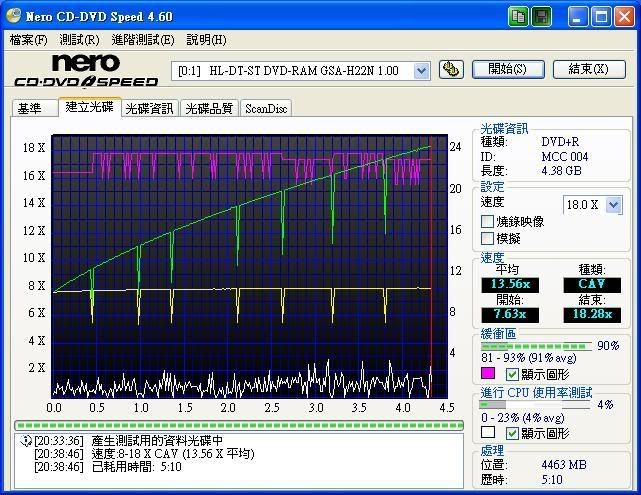This screenshot has height=495, width=641.
Task: Click the log line 產生測試用的資料光碟中
Action: click(157, 440)
